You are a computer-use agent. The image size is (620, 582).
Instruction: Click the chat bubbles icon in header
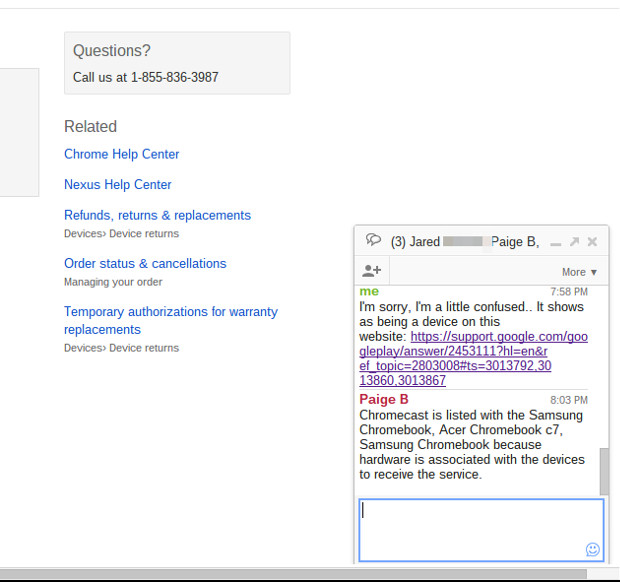(x=373, y=241)
